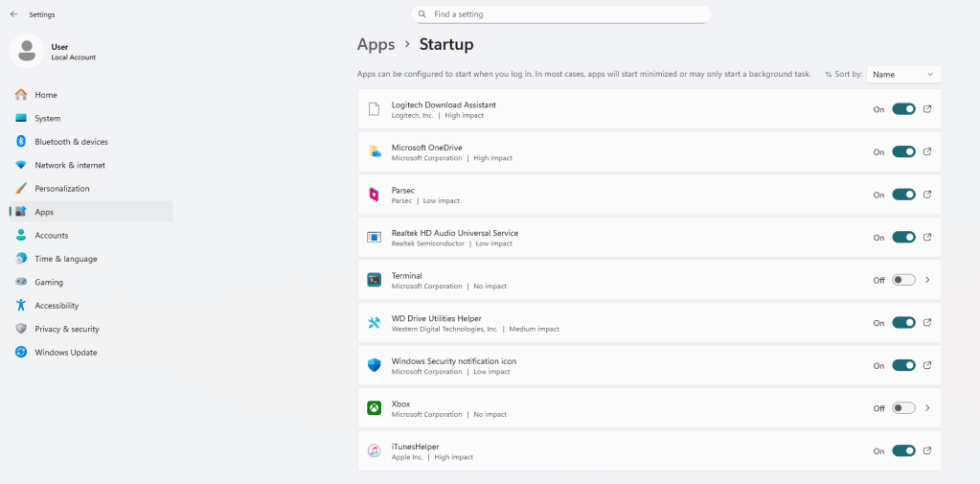Disable Windows Security notification icon toggle
Image resolution: width=980 pixels, height=484 pixels.
point(903,365)
